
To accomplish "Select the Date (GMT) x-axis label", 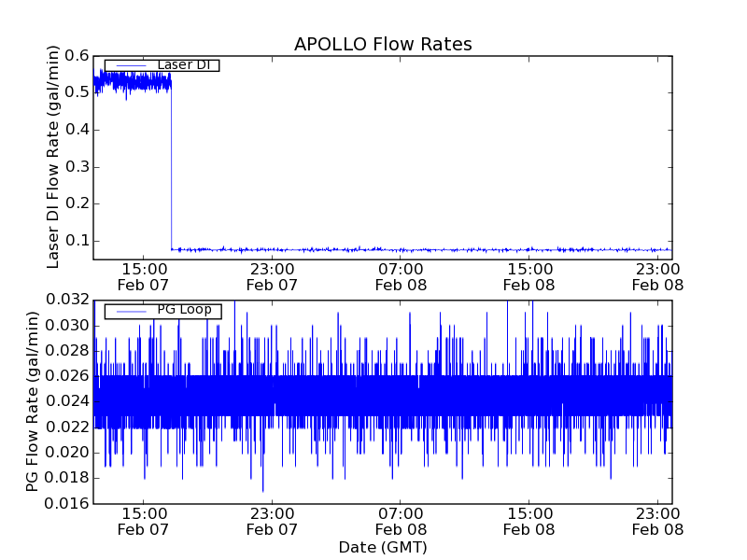I will point(383,547).
